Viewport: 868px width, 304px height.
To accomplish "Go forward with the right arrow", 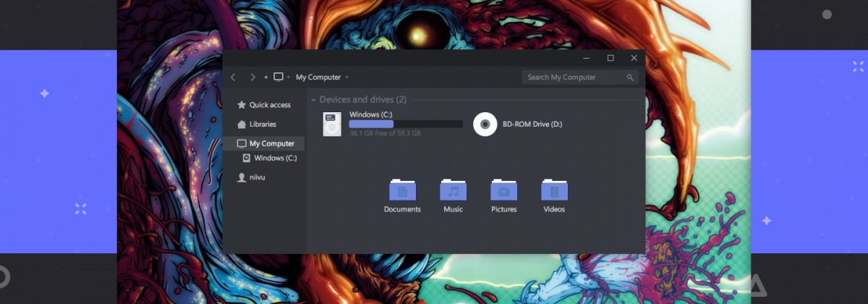I will click(252, 77).
